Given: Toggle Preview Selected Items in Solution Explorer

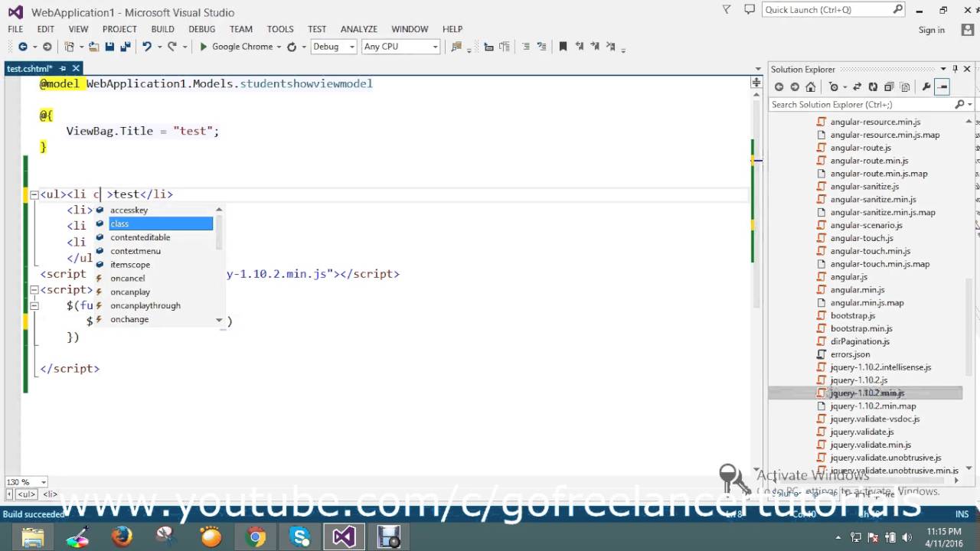Looking at the screenshot, I should coord(942,86).
